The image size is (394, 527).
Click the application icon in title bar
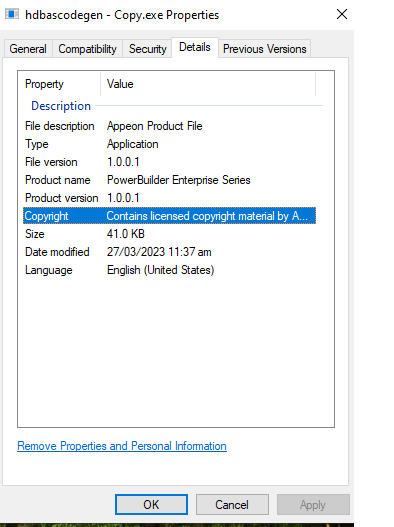pyautogui.click(x=12, y=14)
